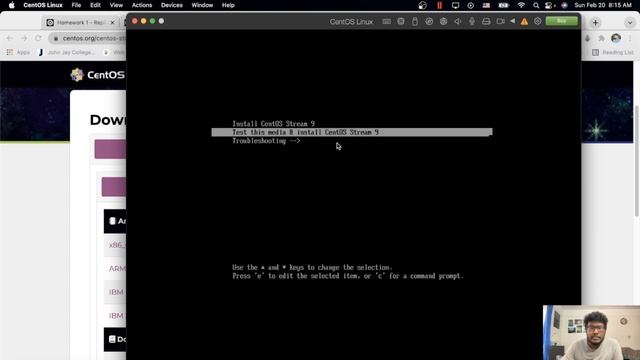The width and height of the screenshot is (640, 360).
Task: Open the Window menu
Action: (202, 5)
